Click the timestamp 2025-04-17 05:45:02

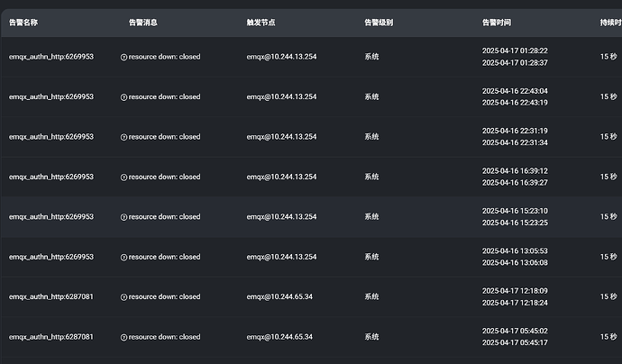click(515, 331)
